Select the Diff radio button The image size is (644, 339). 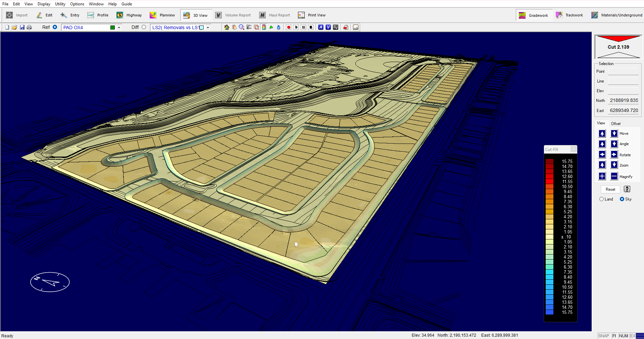144,27
